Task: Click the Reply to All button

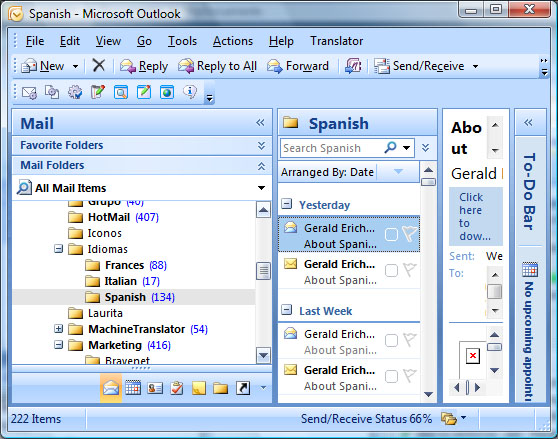Action: tap(217, 66)
